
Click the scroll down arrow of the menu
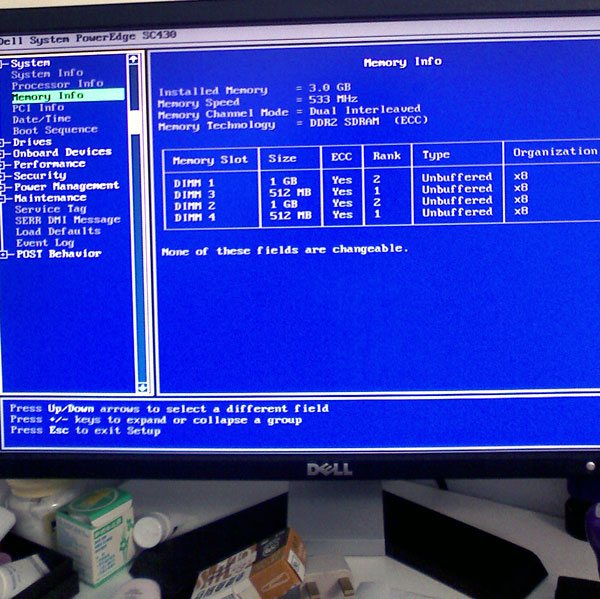tap(141, 386)
